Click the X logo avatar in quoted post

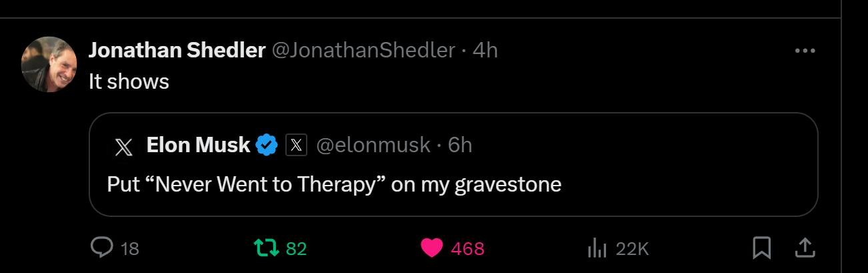123,146
